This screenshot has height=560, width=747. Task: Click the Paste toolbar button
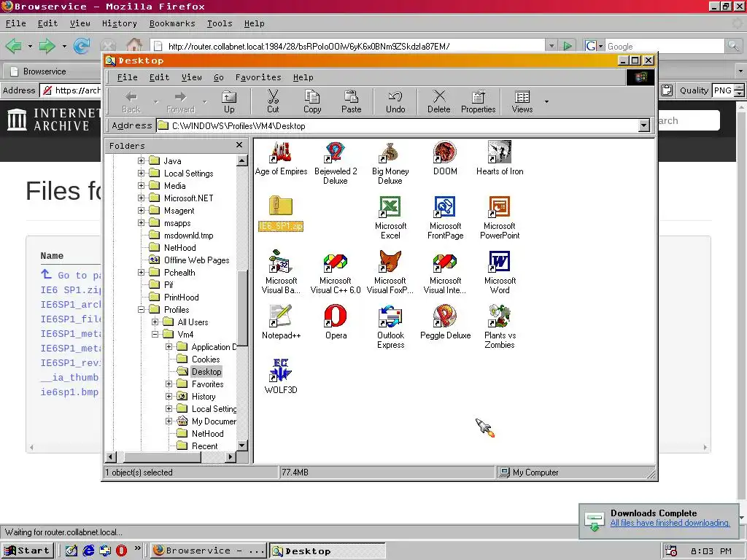pos(351,101)
